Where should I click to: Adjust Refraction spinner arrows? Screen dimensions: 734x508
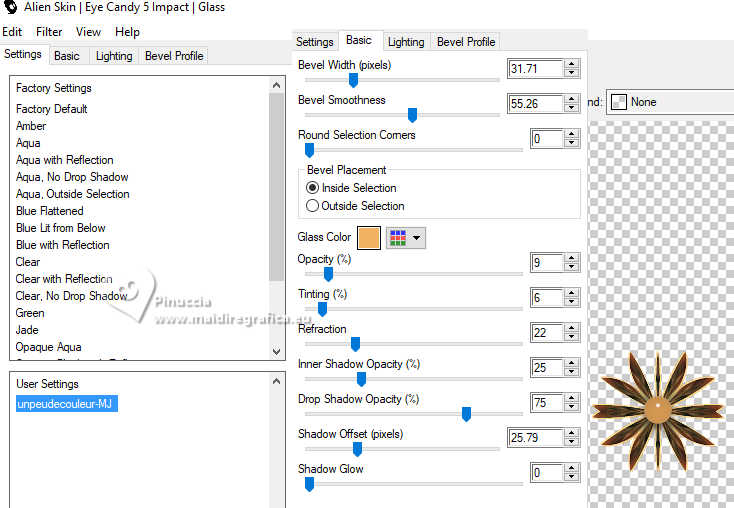[571, 332]
